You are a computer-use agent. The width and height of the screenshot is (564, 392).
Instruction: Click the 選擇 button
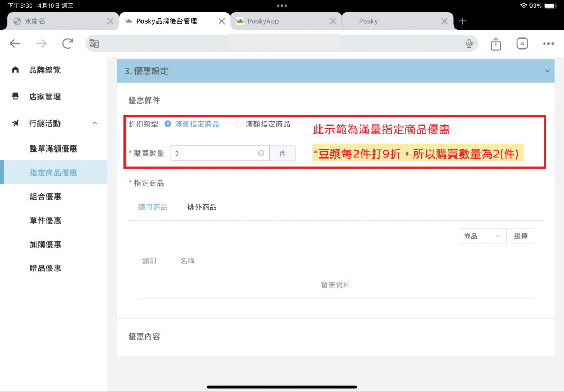click(521, 236)
